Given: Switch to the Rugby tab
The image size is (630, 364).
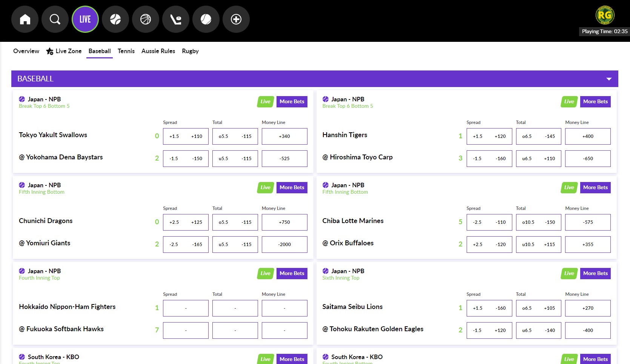Looking at the screenshot, I should click(190, 51).
